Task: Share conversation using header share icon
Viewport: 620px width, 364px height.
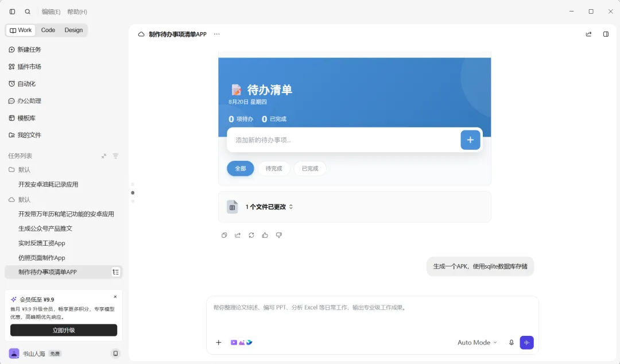Action: (x=588, y=34)
